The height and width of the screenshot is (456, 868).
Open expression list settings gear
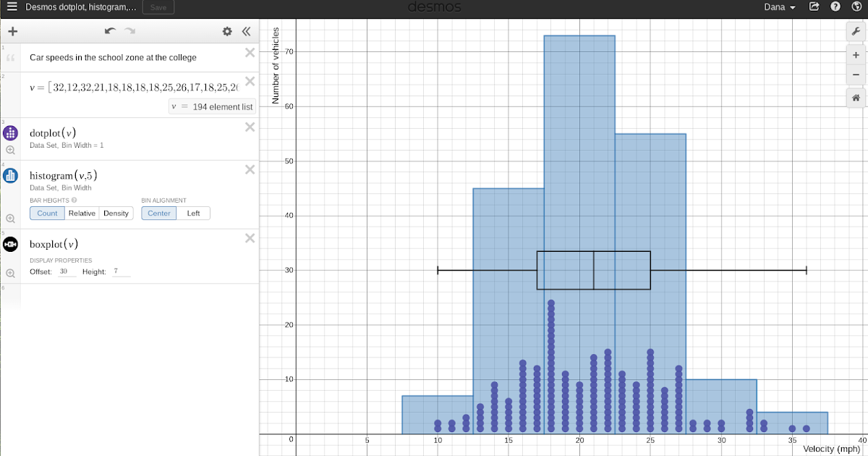coord(226,31)
